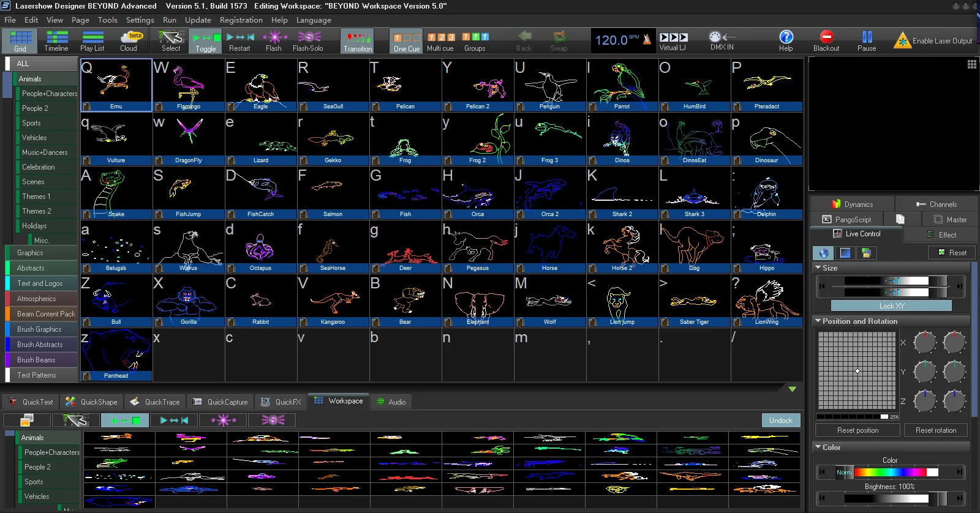Toggle the Lock XY button
This screenshot has height=513, width=980.
pyautogui.click(x=891, y=305)
